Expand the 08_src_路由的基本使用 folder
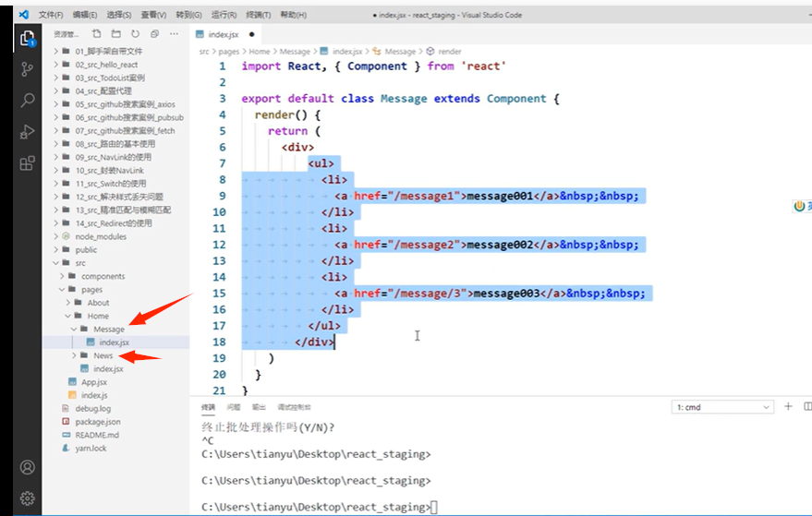The width and height of the screenshot is (812, 516). pos(116,144)
